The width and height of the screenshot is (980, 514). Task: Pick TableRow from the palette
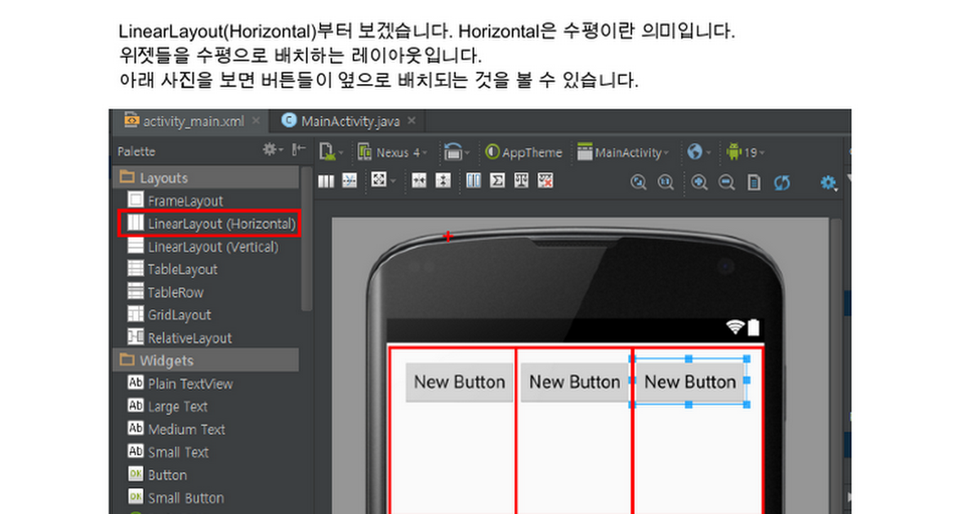tap(166, 291)
